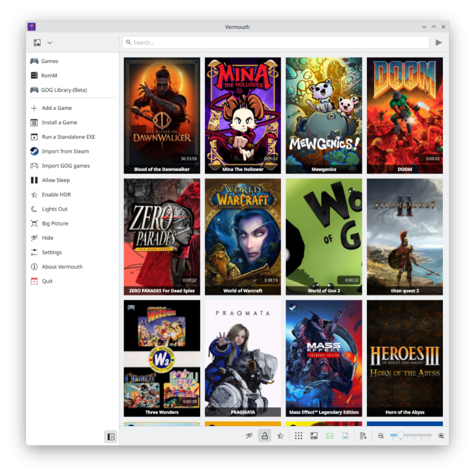Click the "World of Warcraft" caption
Viewport: 475px width, 476px height.
click(x=243, y=291)
